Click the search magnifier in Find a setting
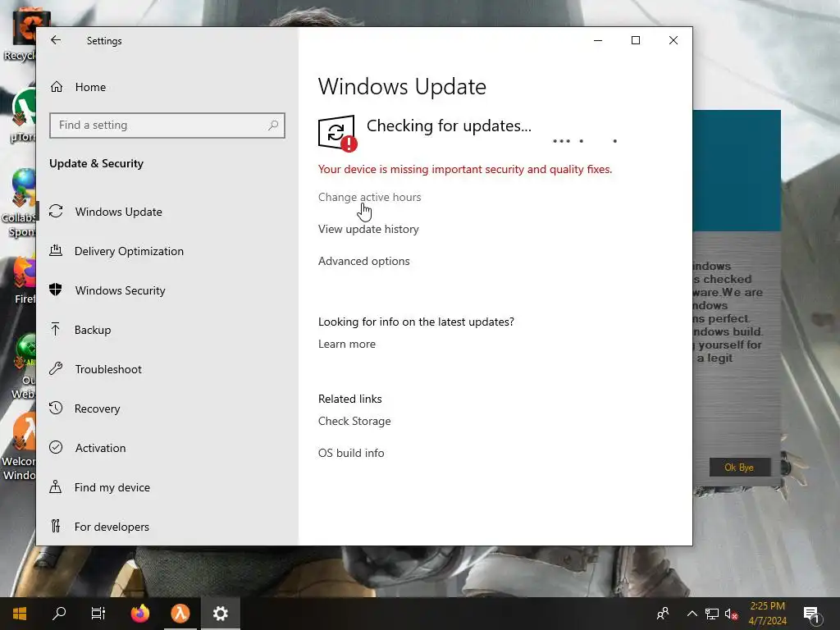Screen dimensions: 840x630 273,125
